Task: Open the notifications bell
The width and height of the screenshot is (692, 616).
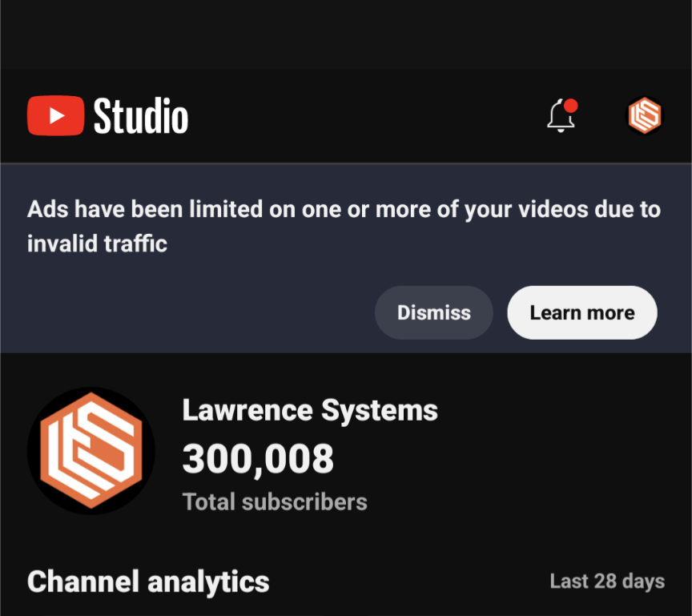Action: [x=561, y=115]
